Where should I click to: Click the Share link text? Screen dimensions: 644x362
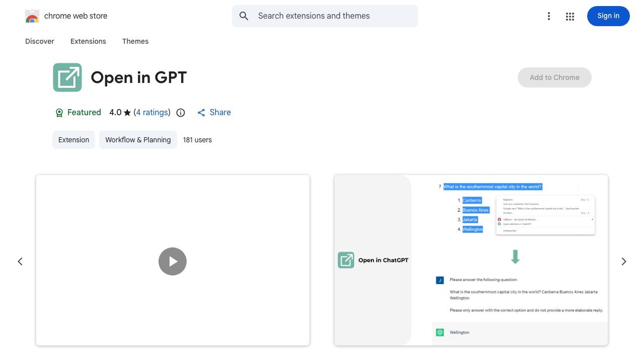[220, 113]
